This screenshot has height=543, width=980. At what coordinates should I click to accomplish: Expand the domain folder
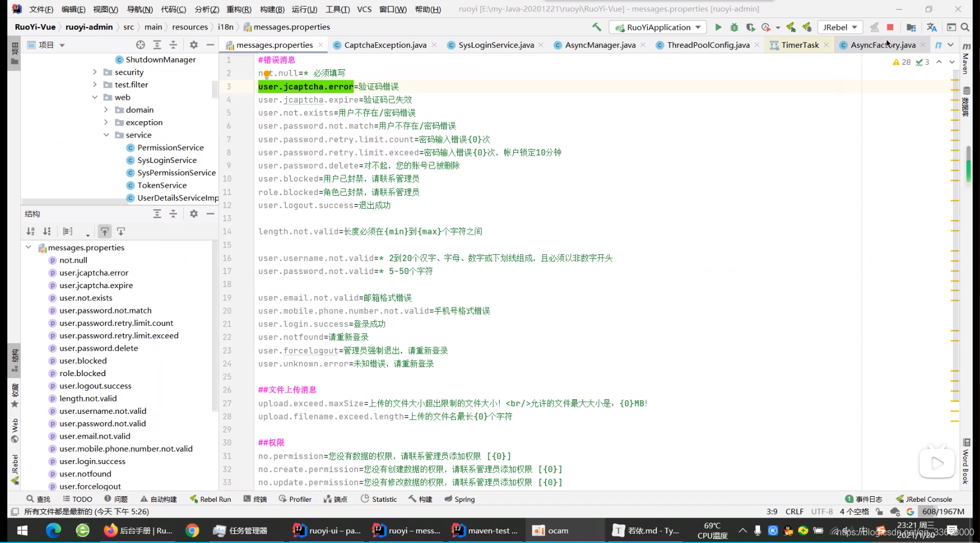point(106,110)
